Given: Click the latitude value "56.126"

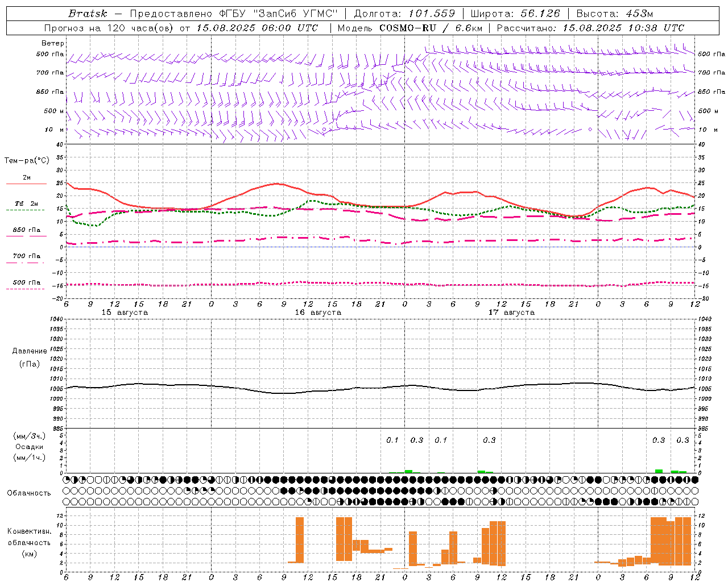Looking at the screenshot, I should (540, 14).
